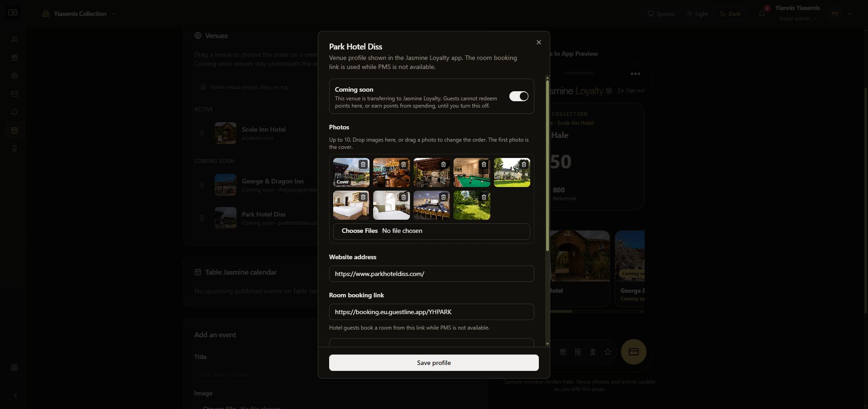This screenshot has height=409, width=868.
Task: Tap the ribbon icon in preview nav bar
Action: tap(593, 352)
